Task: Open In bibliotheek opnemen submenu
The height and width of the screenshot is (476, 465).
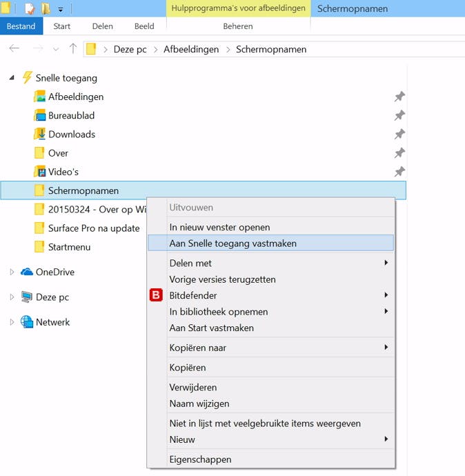Action: click(x=270, y=312)
